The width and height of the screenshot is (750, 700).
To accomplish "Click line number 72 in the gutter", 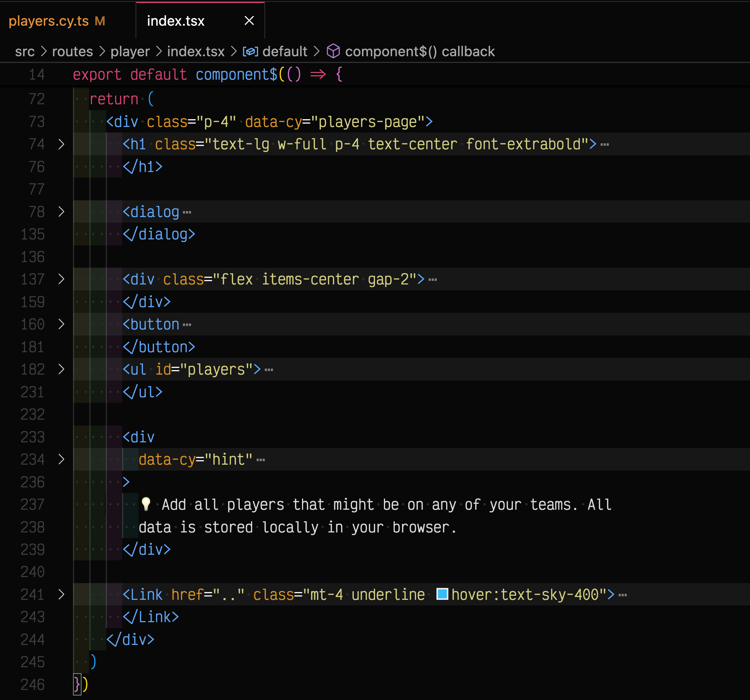I will (37, 99).
